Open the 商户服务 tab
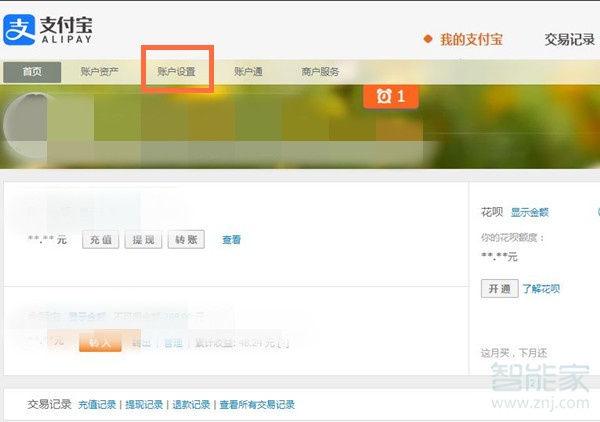 click(320, 72)
